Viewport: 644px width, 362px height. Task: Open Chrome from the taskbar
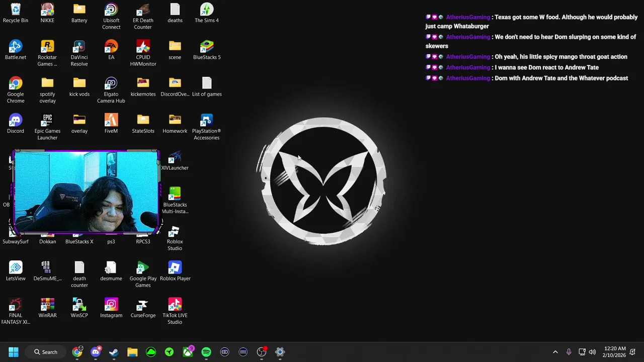pyautogui.click(x=77, y=352)
